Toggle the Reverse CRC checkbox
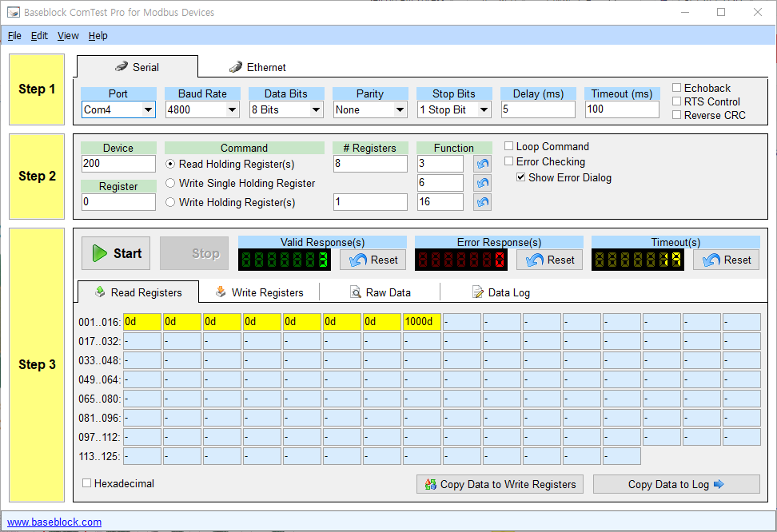Screen dimensions: 777x532 pos(676,115)
